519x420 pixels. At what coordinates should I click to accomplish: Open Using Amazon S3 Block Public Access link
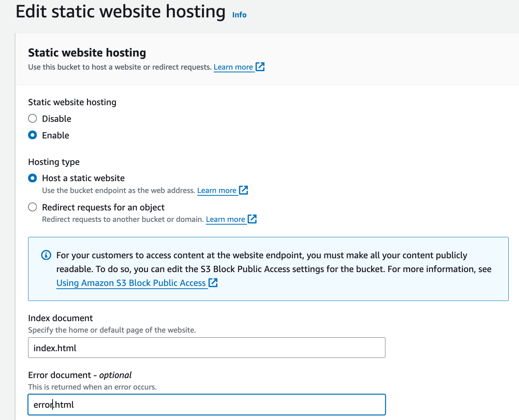(x=131, y=283)
